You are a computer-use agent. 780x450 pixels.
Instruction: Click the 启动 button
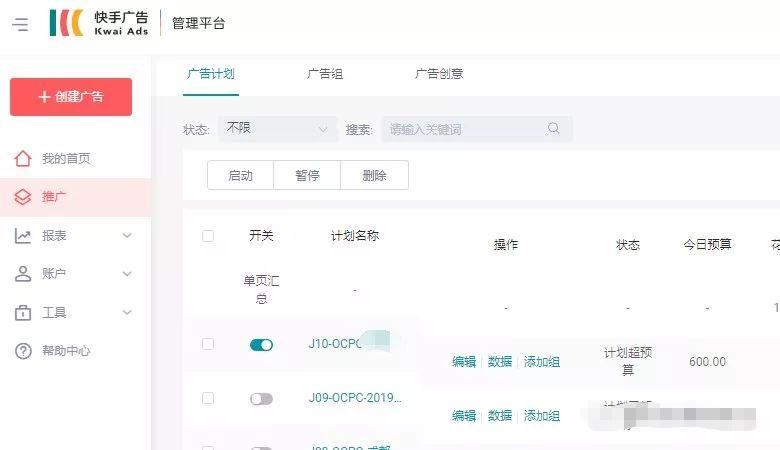pos(240,175)
